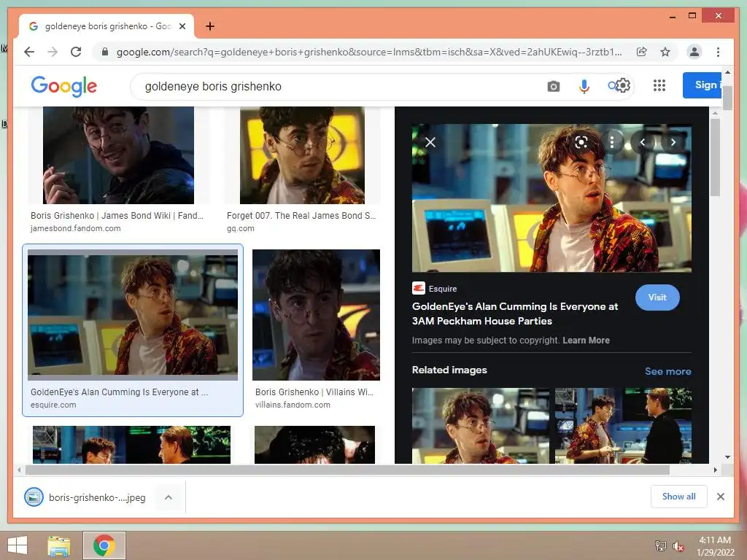
Task: Expand download item options chevron
Action: [169, 497]
